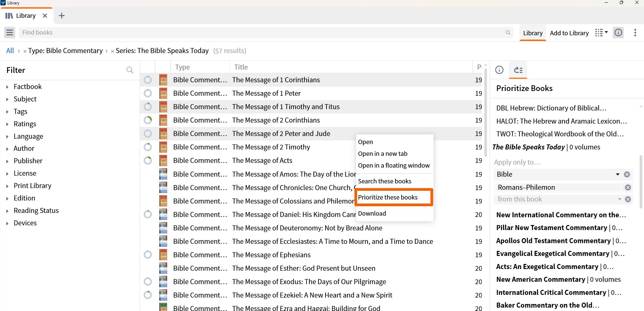Clear the Bible restriction in Apply only to
Image resolution: width=644 pixels, height=311 pixels.
tap(627, 174)
